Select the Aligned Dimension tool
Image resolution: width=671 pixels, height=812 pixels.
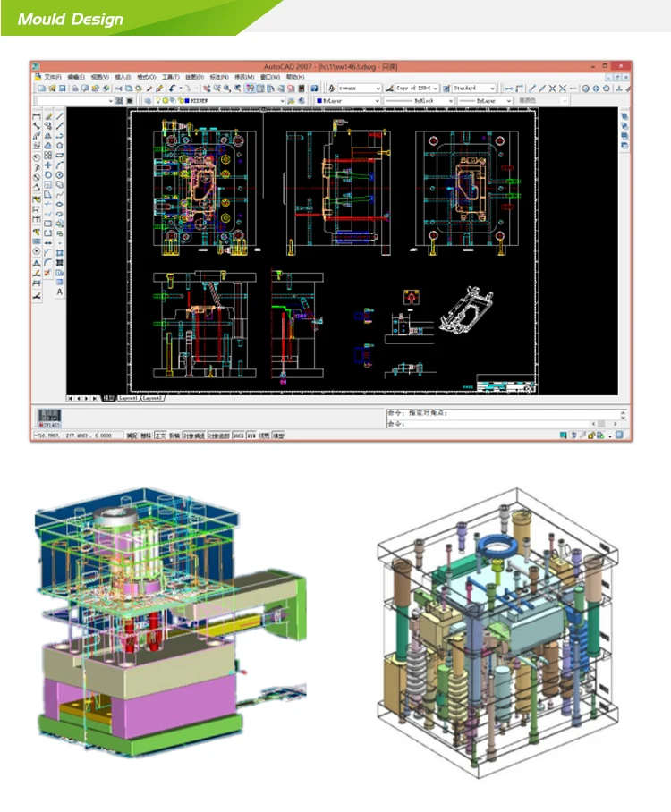[x=37, y=126]
